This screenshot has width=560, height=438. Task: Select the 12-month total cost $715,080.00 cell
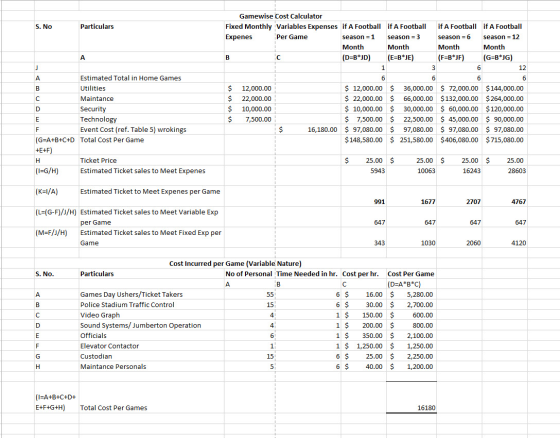[505, 140]
